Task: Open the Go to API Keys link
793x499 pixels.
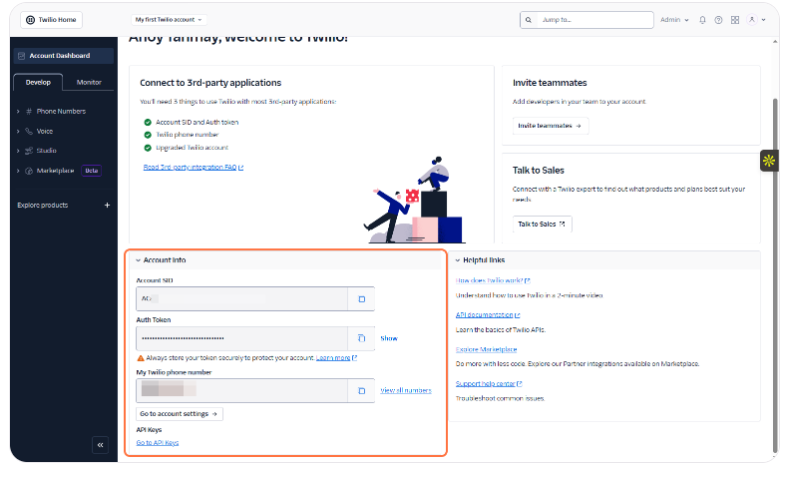Action: click(157, 443)
